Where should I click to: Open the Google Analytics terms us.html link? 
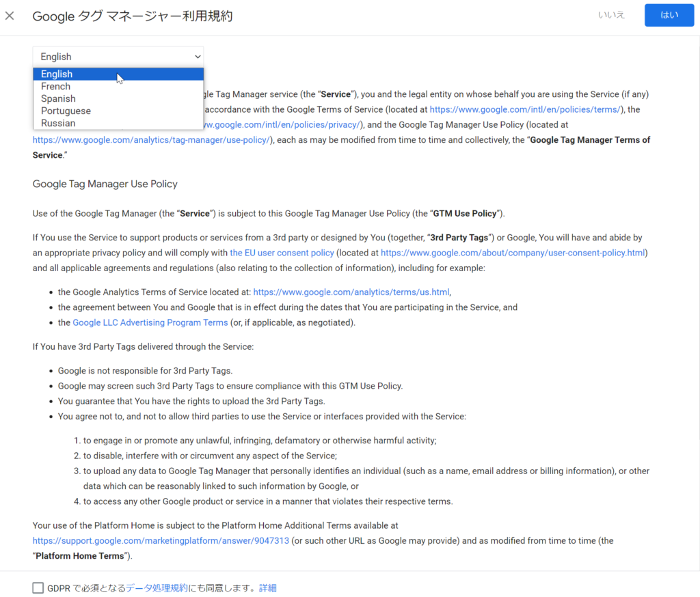351,292
